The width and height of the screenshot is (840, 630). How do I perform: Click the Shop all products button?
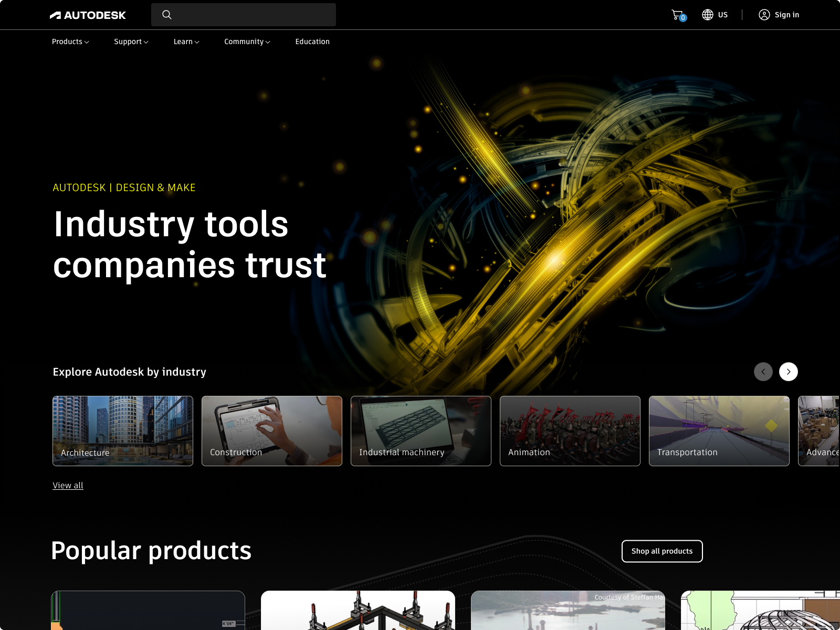pyautogui.click(x=662, y=551)
